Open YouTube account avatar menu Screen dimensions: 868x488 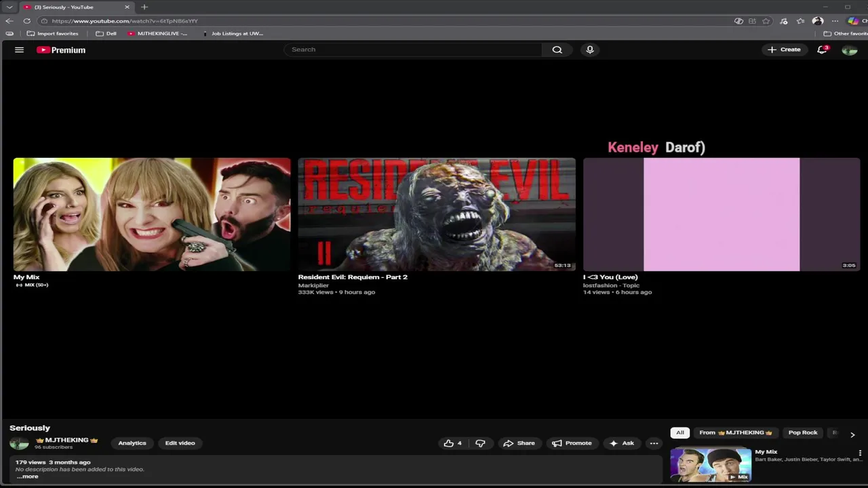coord(849,49)
